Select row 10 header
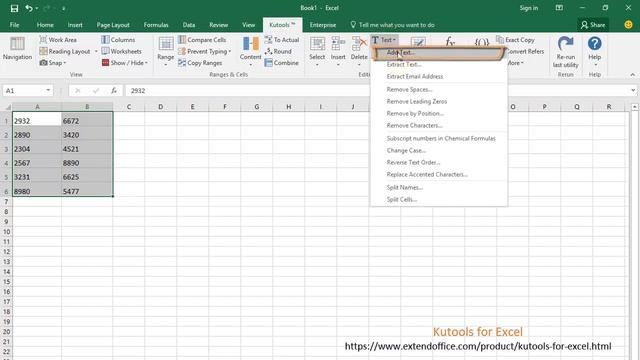 (6, 232)
